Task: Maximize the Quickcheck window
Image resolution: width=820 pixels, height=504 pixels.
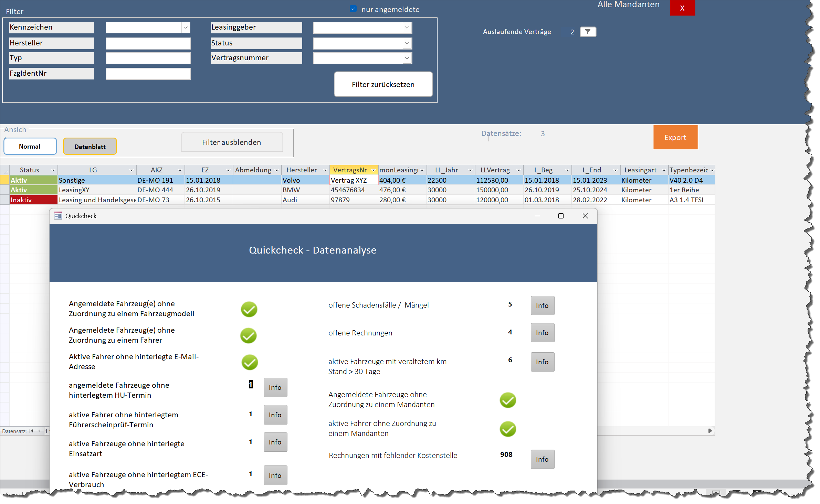Action: pyautogui.click(x=561, y=216)
